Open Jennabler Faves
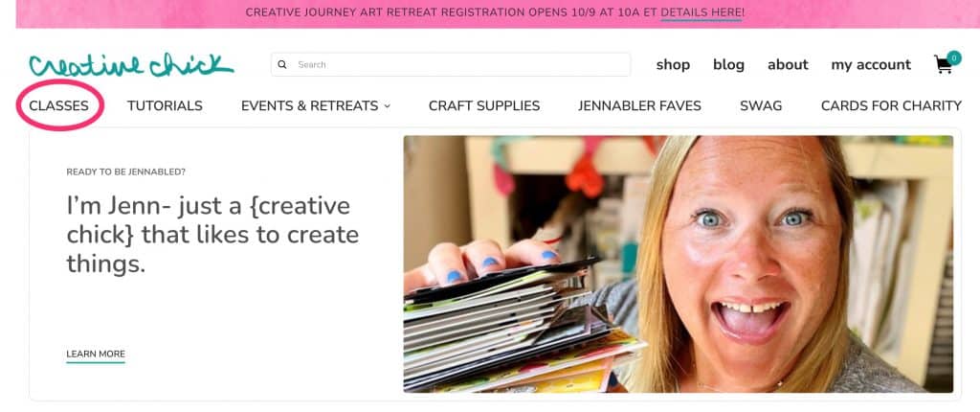Screen dimensions: 980x412 pyautogui.click(x=639, y=105)
